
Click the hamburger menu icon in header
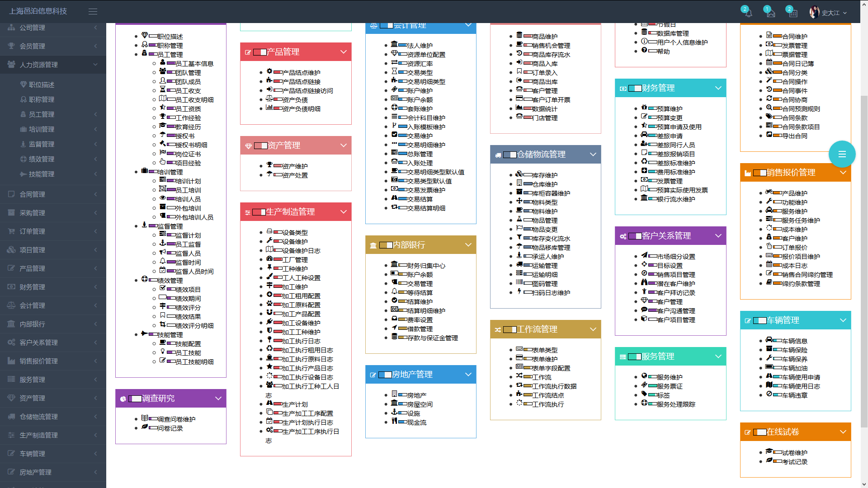[93, 12]
